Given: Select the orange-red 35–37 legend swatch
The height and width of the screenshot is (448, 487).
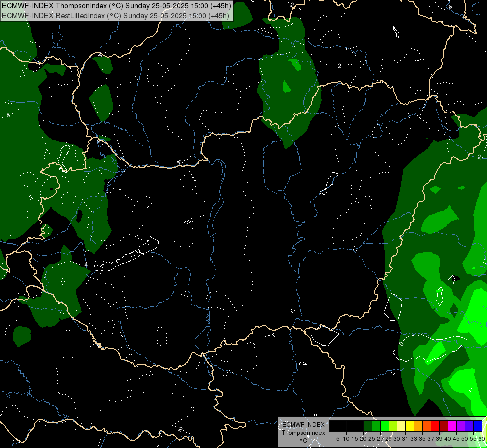Looking at the screenshot, I should point(427,426).
